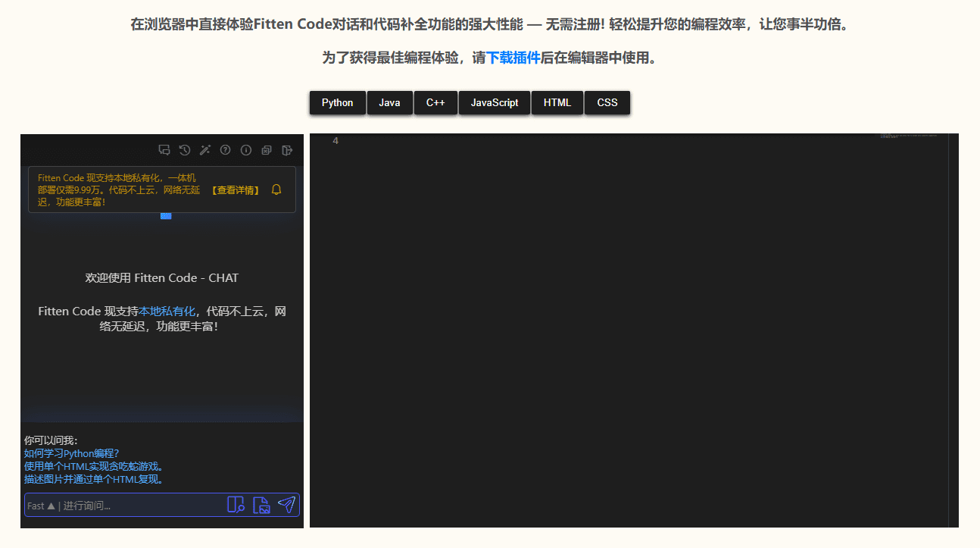Click the magic wand icon
Image resolution: width=980 pixels, height=548 pixels.
coord(204,150)
